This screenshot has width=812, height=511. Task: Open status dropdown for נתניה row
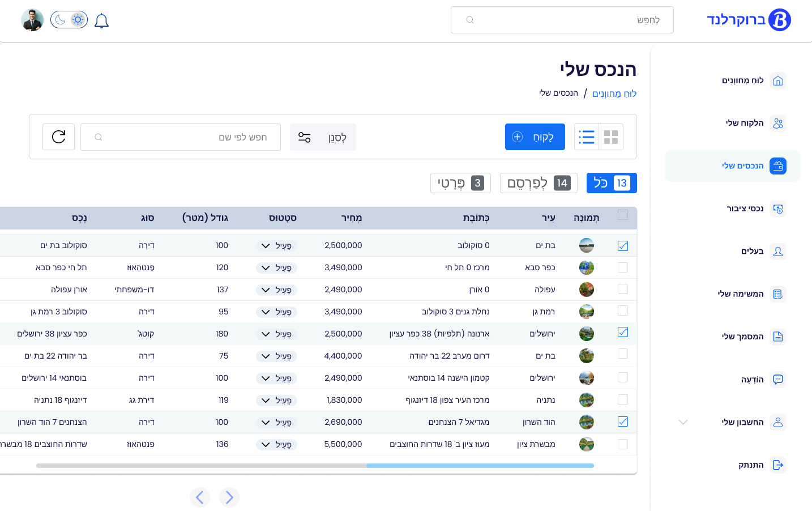[x=276, y=401]
